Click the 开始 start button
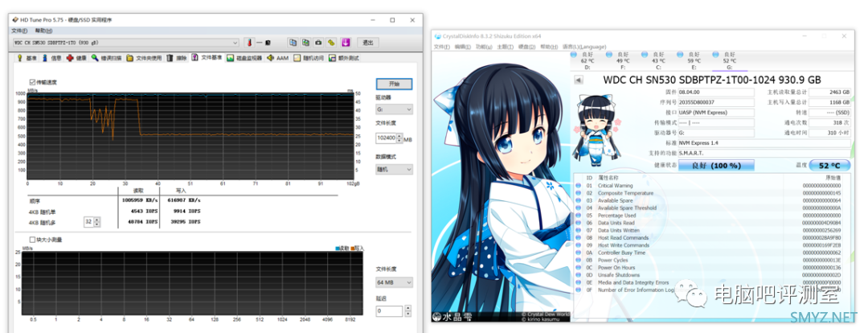The height and width of the screenshot is (333, 868). tap(394, 84)
